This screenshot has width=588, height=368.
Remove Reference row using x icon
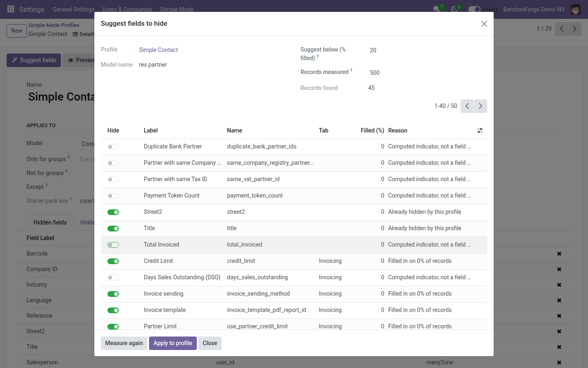[559, 316]
